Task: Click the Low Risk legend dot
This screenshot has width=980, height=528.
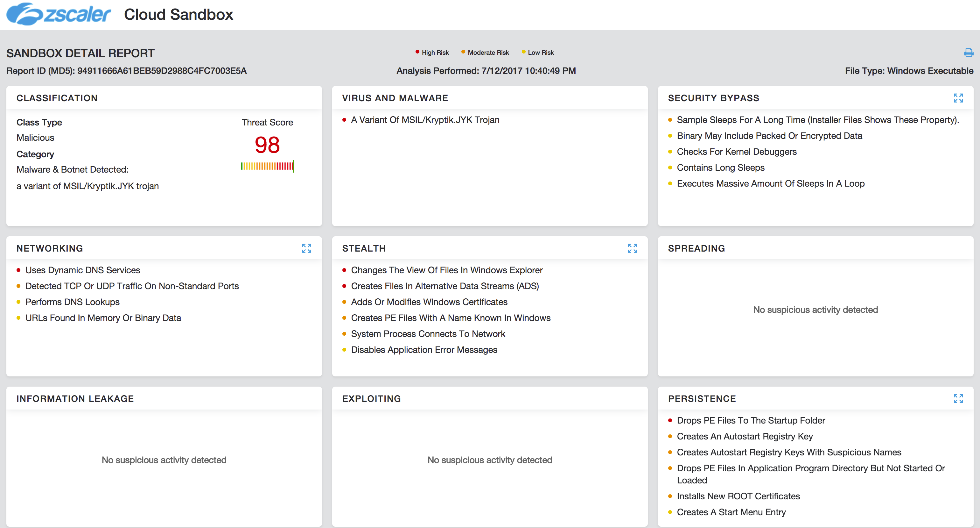Action: point(523,52)
